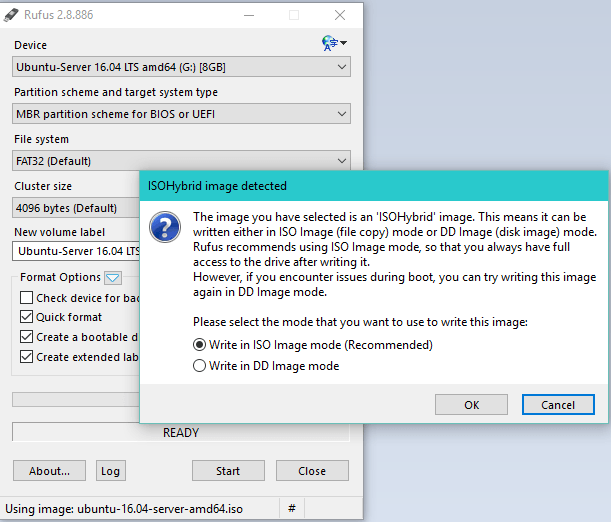
Task: Confirm the dialog with OK
Action: (x=471, y=405)
